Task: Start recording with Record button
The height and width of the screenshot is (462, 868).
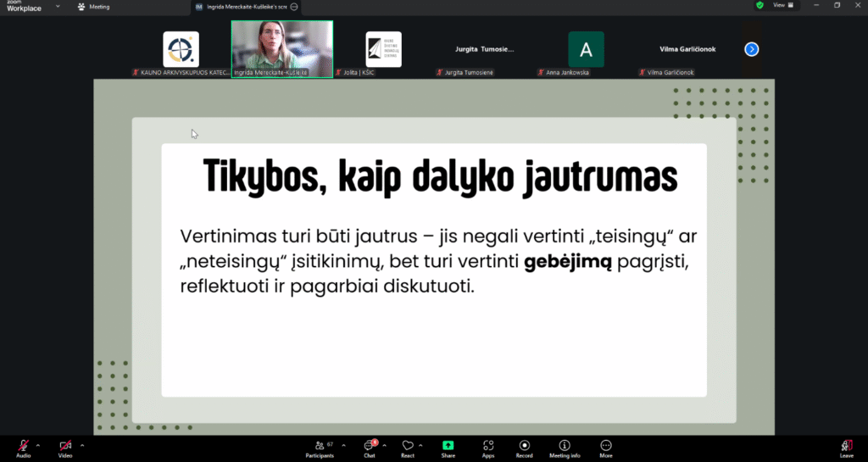Action: click(x=525, y=447)
